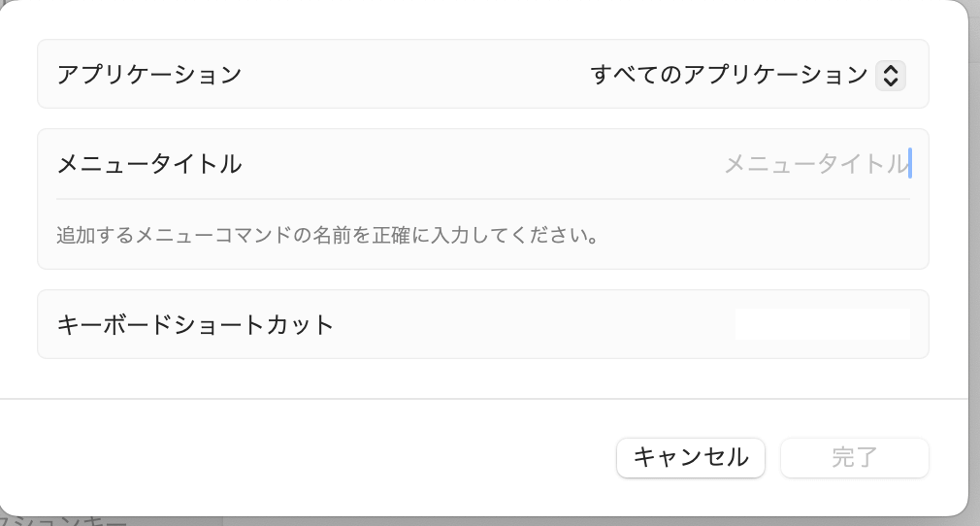Click the horizontal separator above the dialog buttons
The width and height of the screenshot is (980, 526).
(x=483, y=399)
